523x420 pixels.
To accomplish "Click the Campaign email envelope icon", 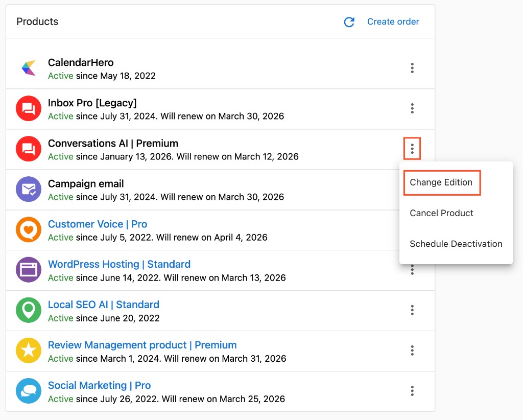I will (29, 189).
